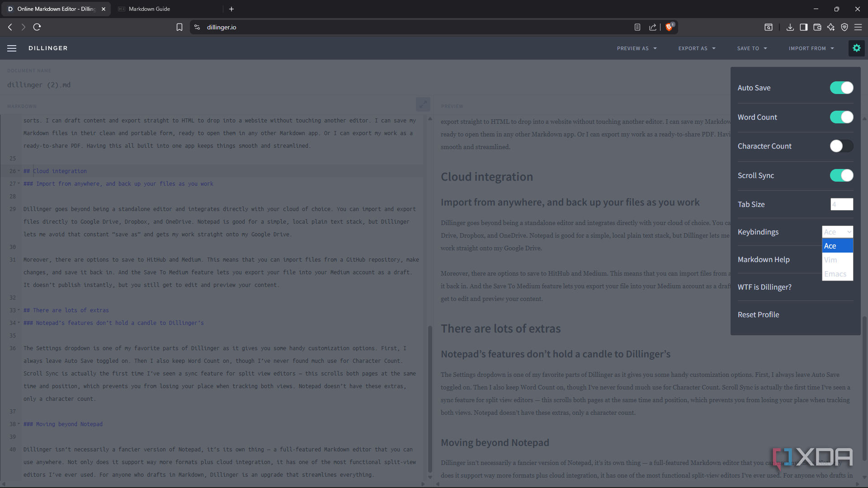Viewport: 868px width, 488px height.
Task: Click the browser reload button
Action: pyautogui.click(x=37, y=27)
